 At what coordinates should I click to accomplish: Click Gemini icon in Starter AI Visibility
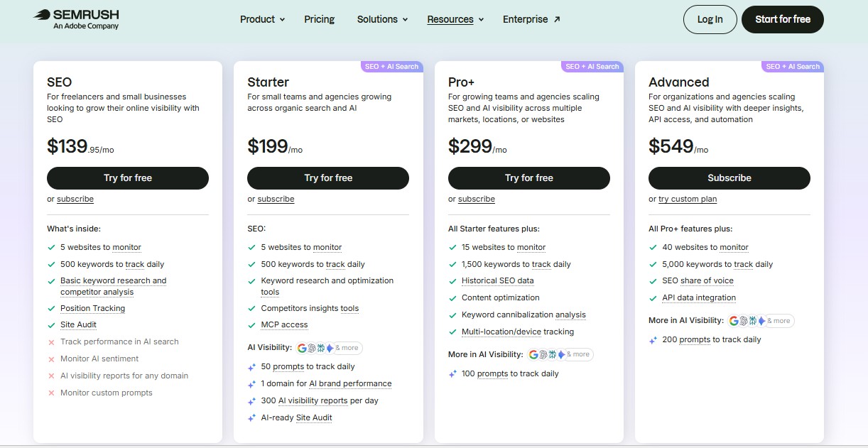point(330,348)
